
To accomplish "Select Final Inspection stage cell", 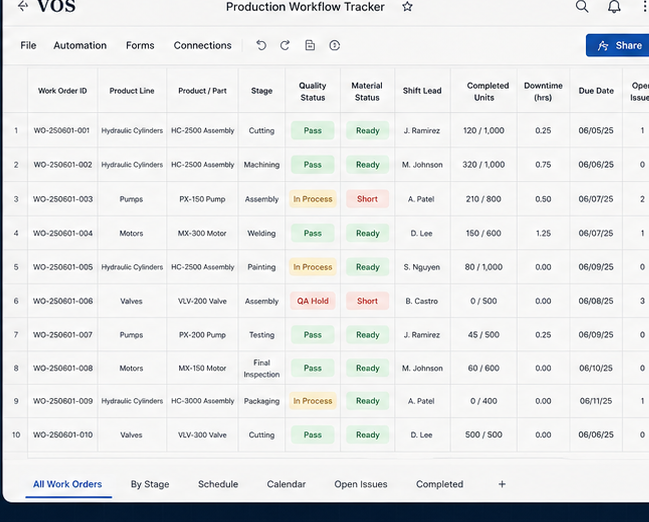I will point(262,368).
